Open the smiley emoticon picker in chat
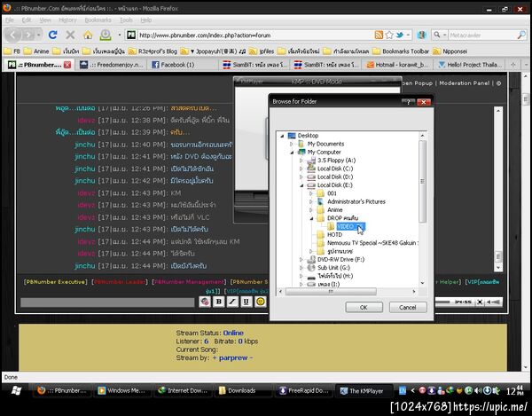Viewport: 532px width, 416px height. pyautogui.click(x=260, y=302)
